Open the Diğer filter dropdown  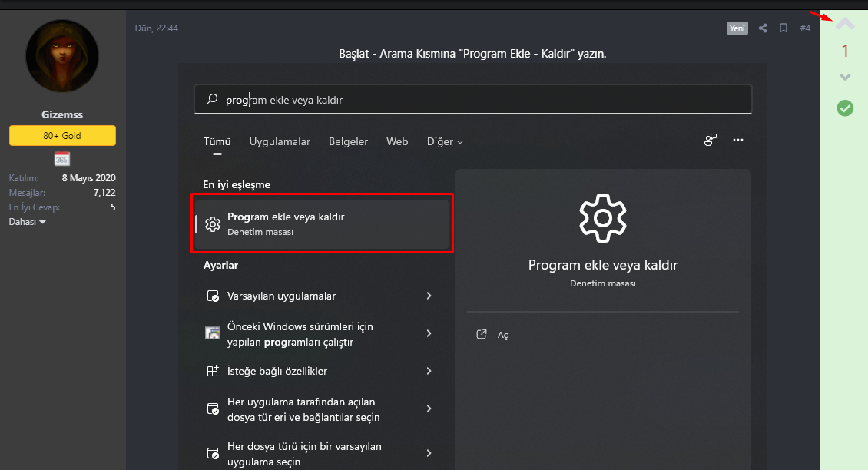[446, 142]
